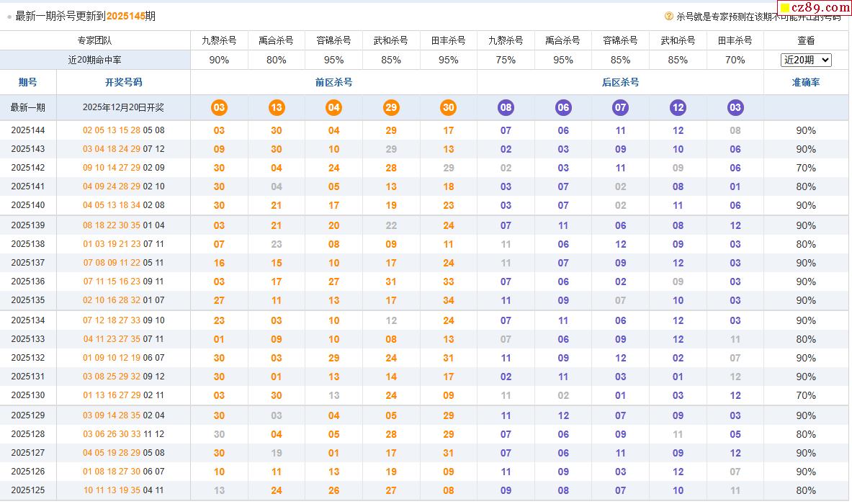Click issue number 2025144 in the table
852x504 pixels.
(28, 130)
